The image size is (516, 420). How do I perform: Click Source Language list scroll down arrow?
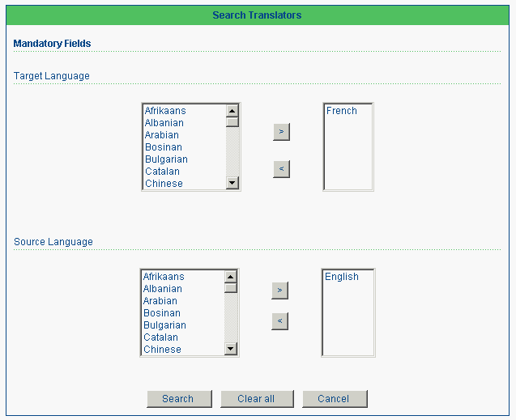tap(231, 349)
